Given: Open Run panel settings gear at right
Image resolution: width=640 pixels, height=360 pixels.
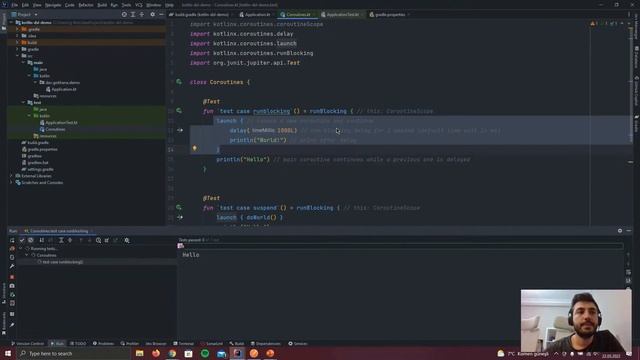Looking at the screenshot, I should click(x=620, y=231).
